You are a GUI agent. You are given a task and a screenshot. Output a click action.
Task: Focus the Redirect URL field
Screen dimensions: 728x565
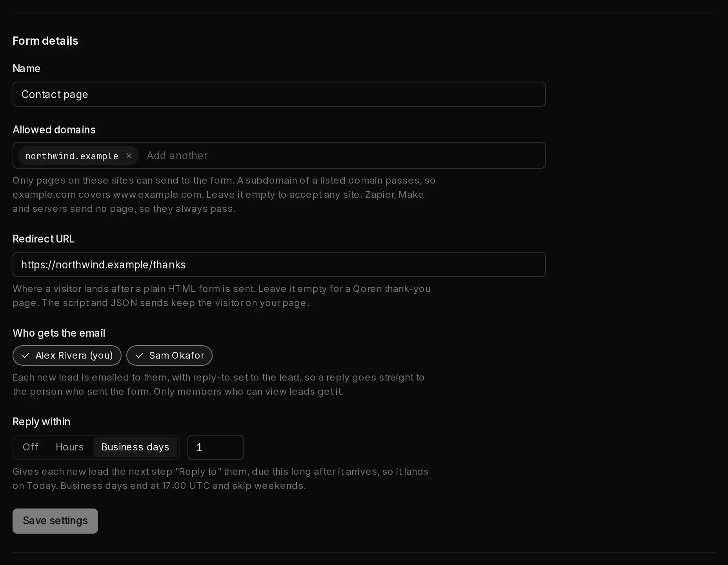click(279, 264)
